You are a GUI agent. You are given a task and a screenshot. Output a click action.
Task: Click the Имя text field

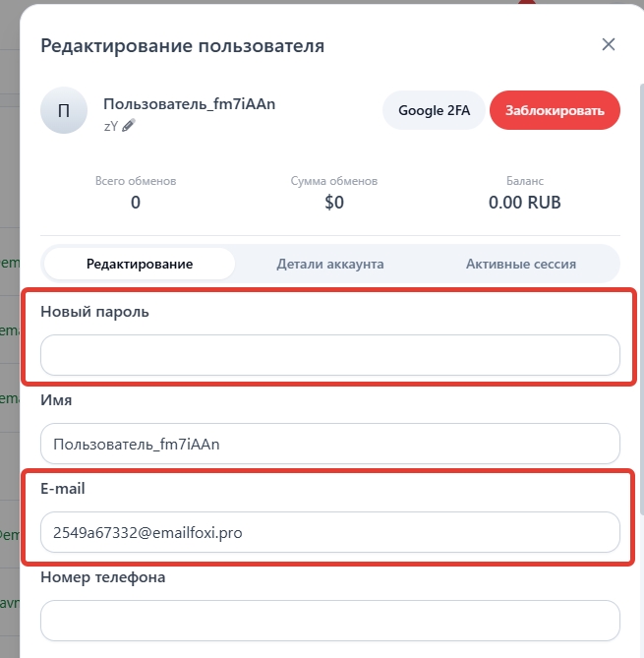(330, 445)
